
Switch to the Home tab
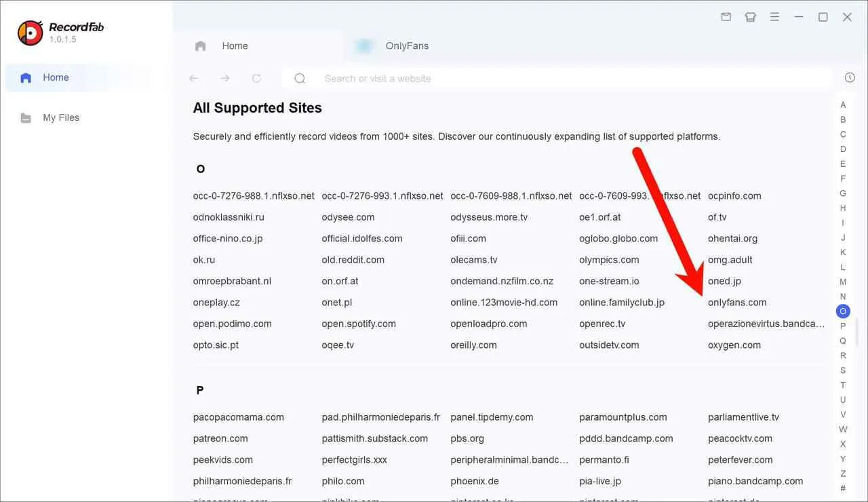[235, 45]
